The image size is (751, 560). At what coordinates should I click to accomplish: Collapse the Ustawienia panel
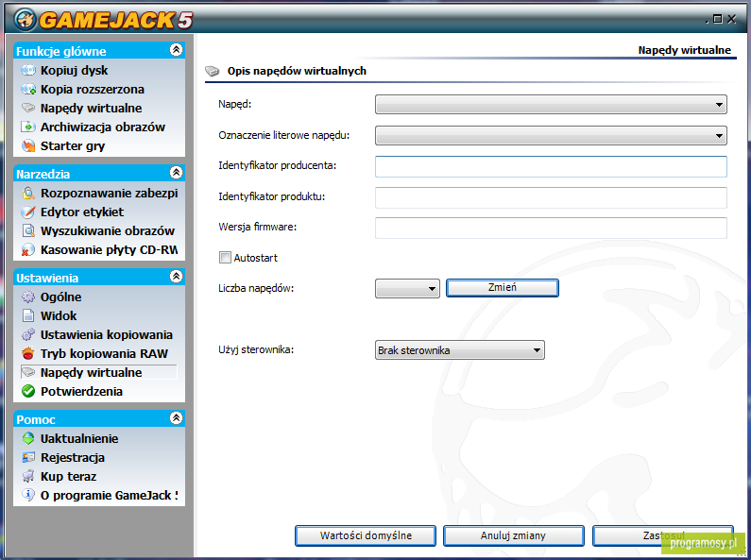click(177, 277)
